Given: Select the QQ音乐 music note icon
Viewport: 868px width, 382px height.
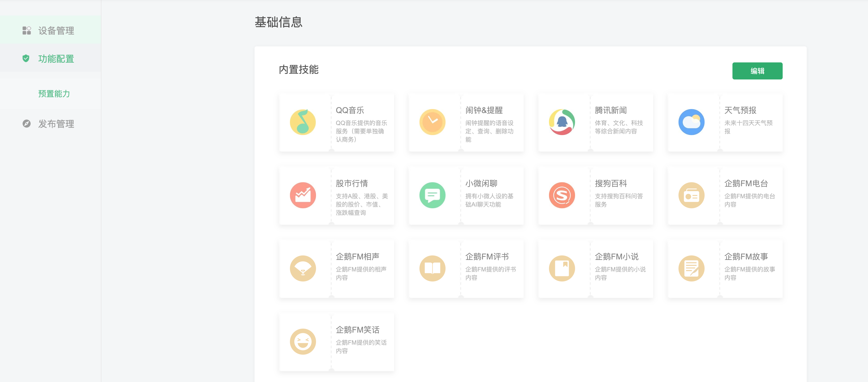Looking at the screenshot, I should [x=302, y=122].
